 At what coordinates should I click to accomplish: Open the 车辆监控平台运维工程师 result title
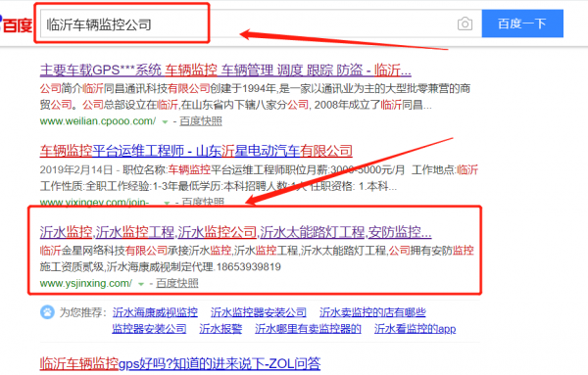coord(196,151)
